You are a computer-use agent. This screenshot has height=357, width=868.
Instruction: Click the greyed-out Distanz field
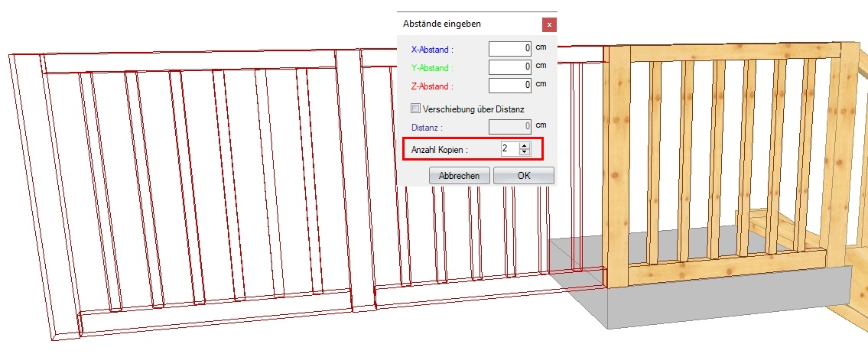click(509, 126)
